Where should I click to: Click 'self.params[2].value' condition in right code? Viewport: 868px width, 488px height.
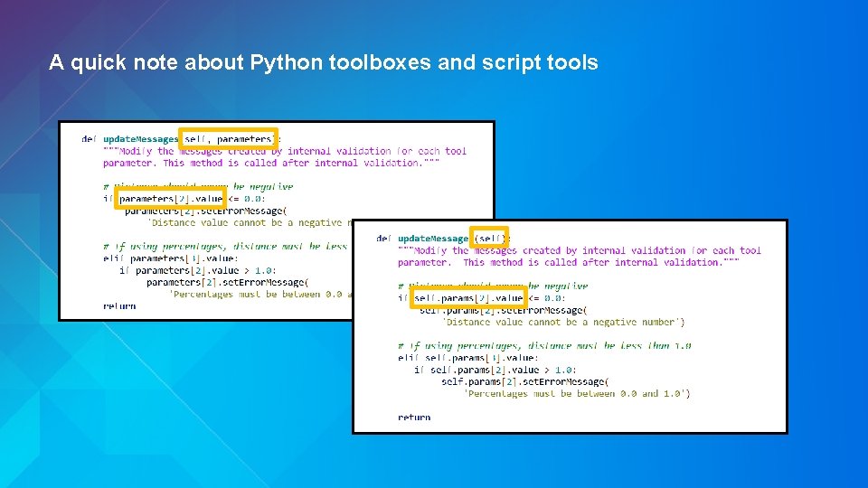[469, 298]
